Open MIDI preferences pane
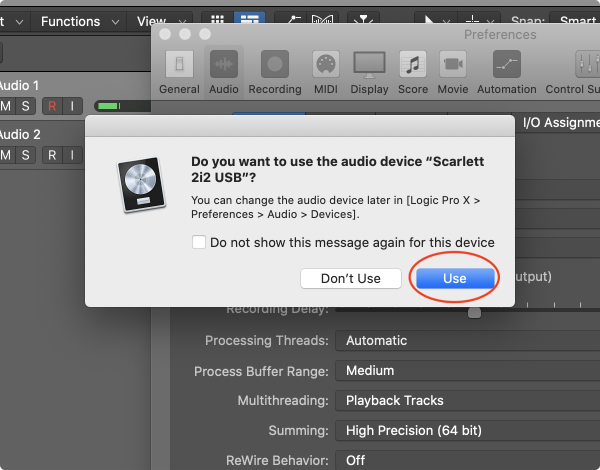This screenshot has width=600, height=470. tap(326, 73)
